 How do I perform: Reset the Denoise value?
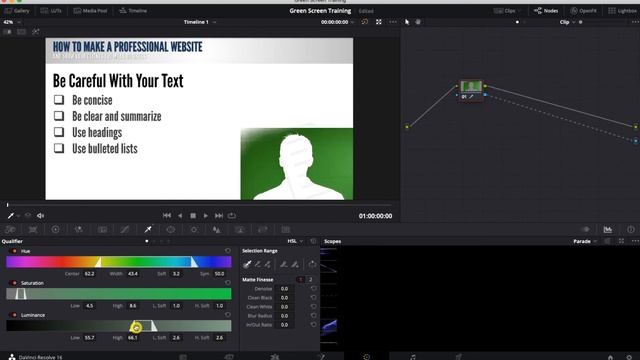coord(313,289)
